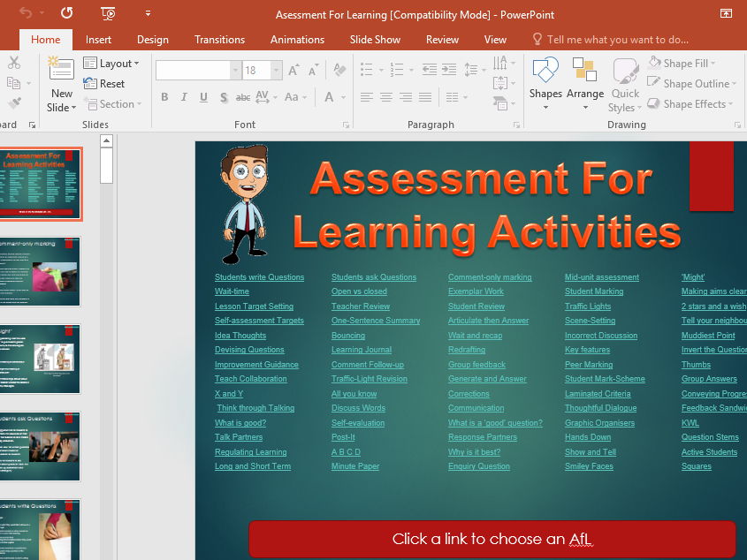Viewport: 747px width, 560px height.
Task: Switch to the Transitions tab
Action: [219, 40]
